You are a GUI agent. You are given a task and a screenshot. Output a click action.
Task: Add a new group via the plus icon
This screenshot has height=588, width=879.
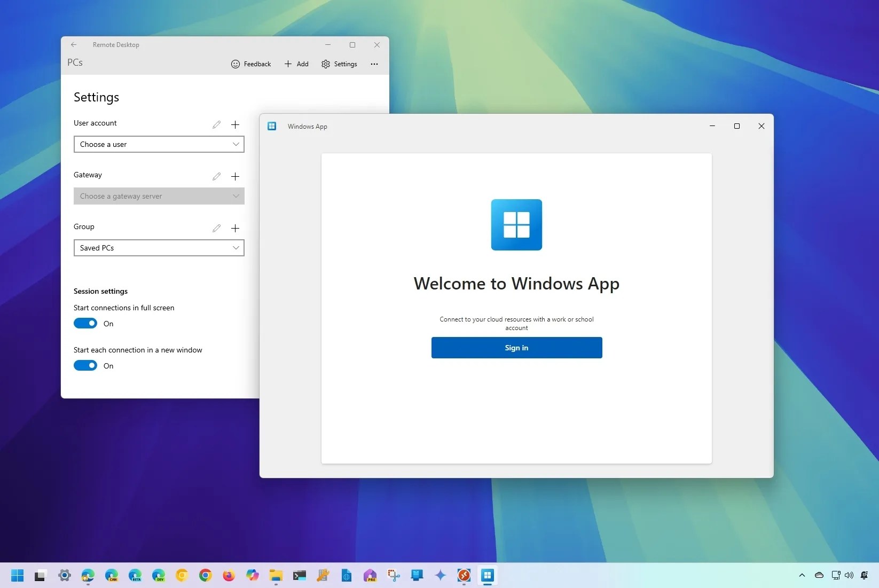(x=236, y=228)
